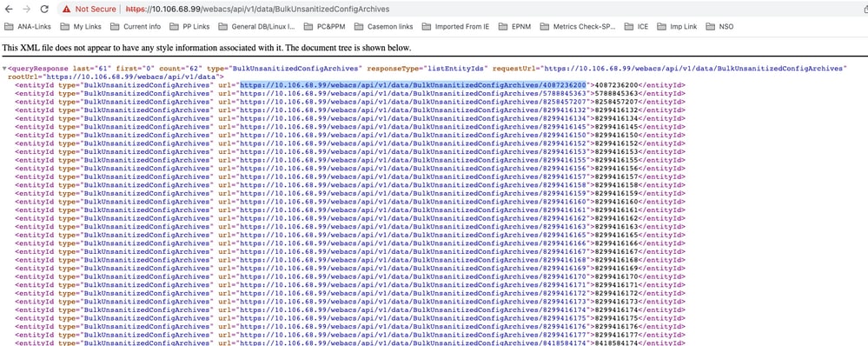
Task: Click the highlighted URL ending in 4087236200
Action: 413,85
